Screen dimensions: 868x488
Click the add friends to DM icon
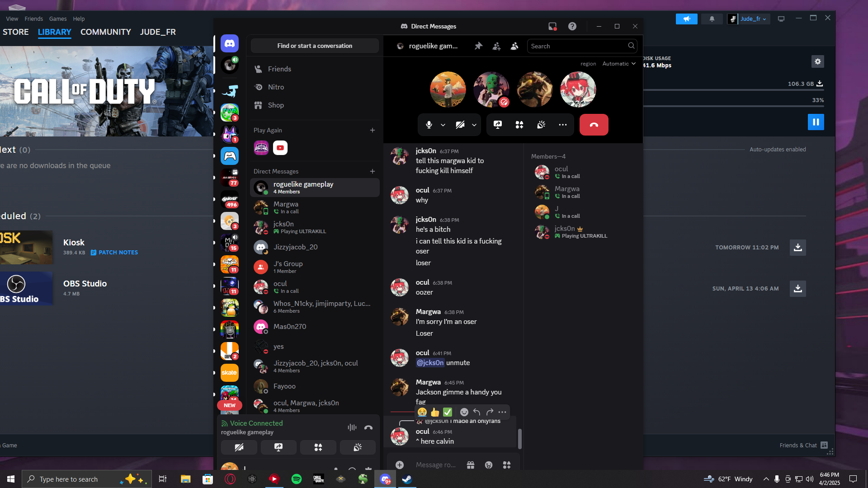pyautogui.click(x=496, y=46)
